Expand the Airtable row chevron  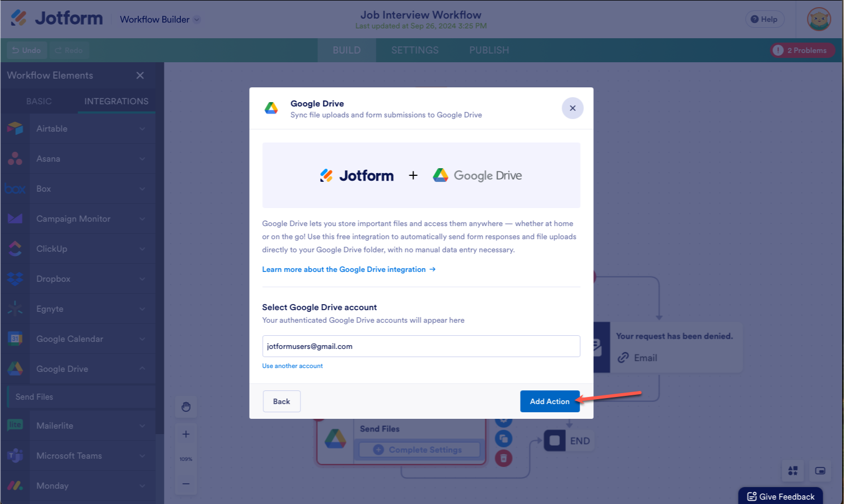pos(142,129)
